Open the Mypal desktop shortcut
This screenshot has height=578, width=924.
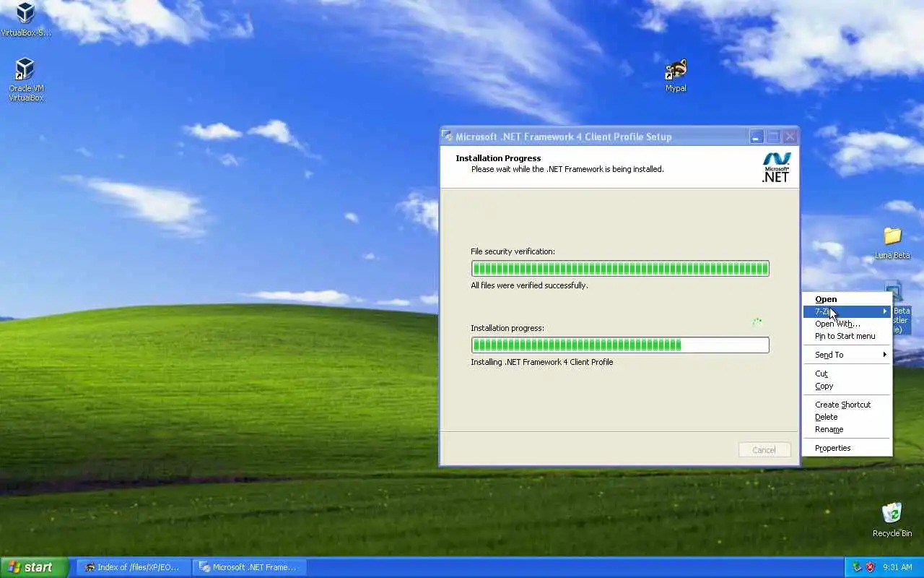pyautogui.click(x=676, y=76)
